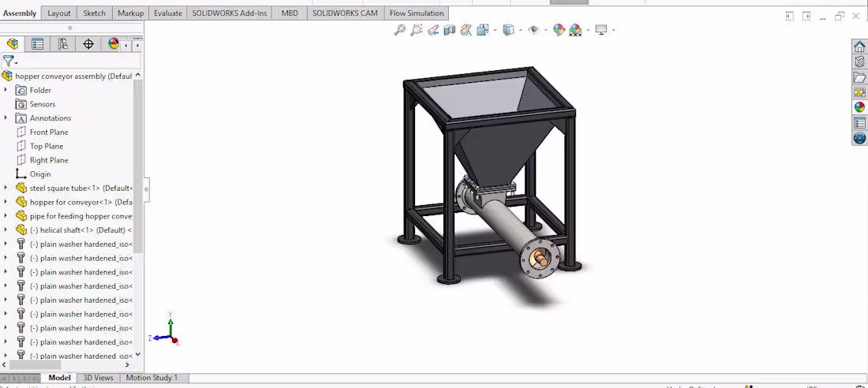Open the SOLIDWORKS CAM tab
Screen dimensions: 868x388
(345, 13)
